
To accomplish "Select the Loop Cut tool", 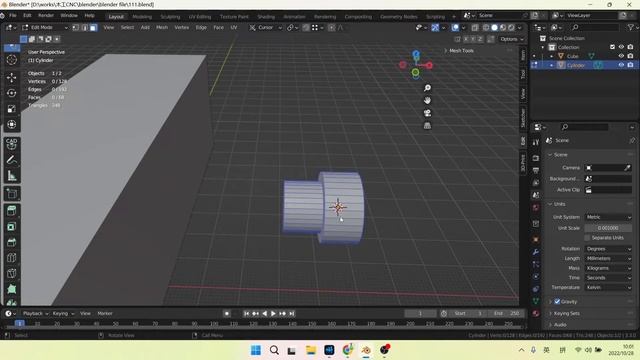I will pyautogui.click(x=11, y=258).
